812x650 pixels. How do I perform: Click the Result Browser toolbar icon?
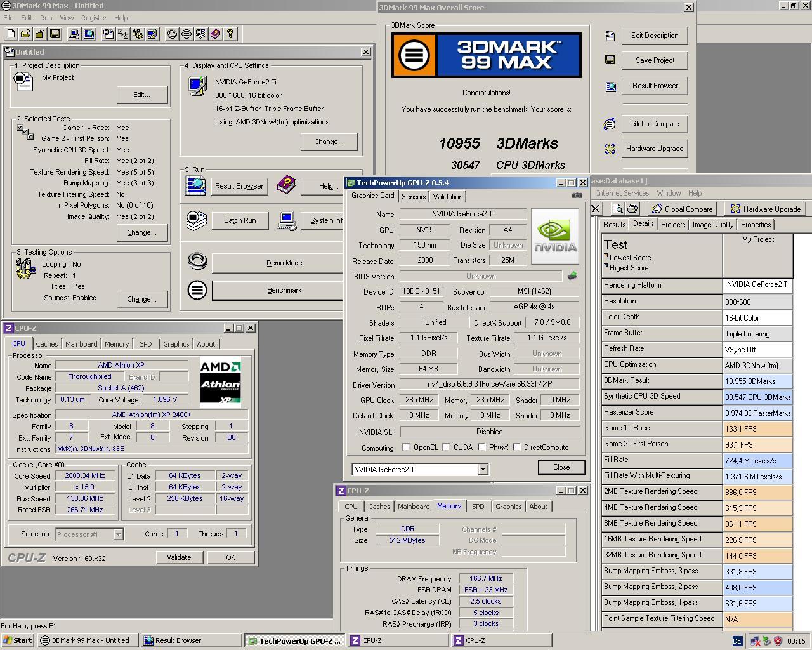click(89, 34)
